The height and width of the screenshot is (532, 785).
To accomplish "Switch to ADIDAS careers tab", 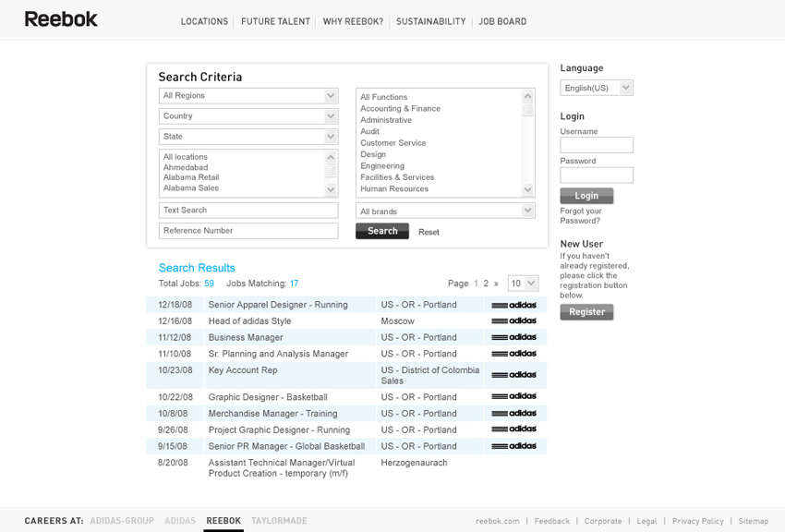I will (x=180, y=521).
